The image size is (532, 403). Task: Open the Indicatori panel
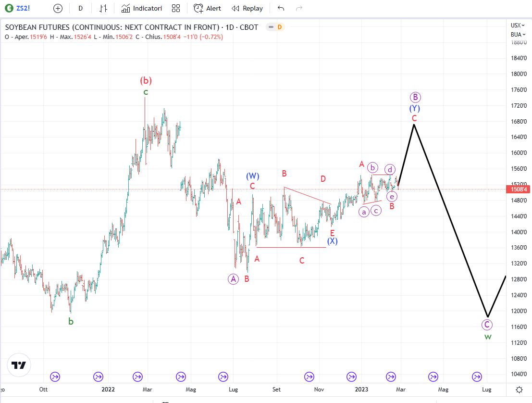tap(141, 8)
